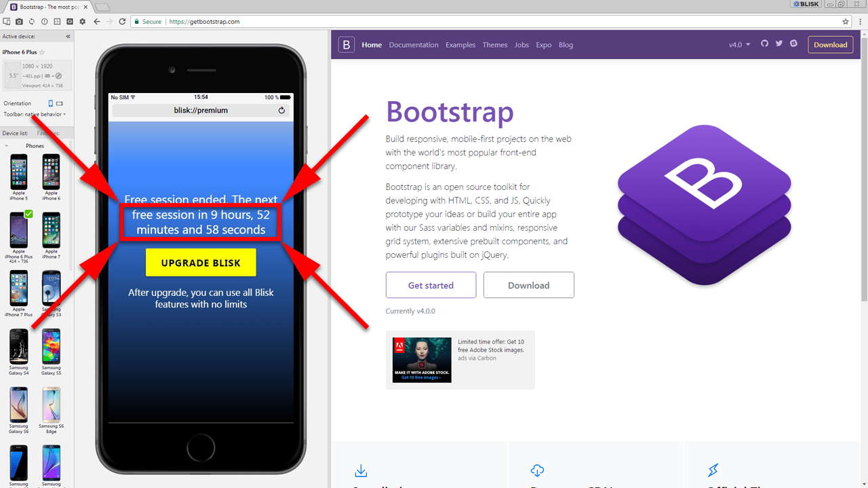The width and height of the screenshot is (868, 488).
Task: Bookmark page using the address bar star
Action: click(x=846, y=22)
